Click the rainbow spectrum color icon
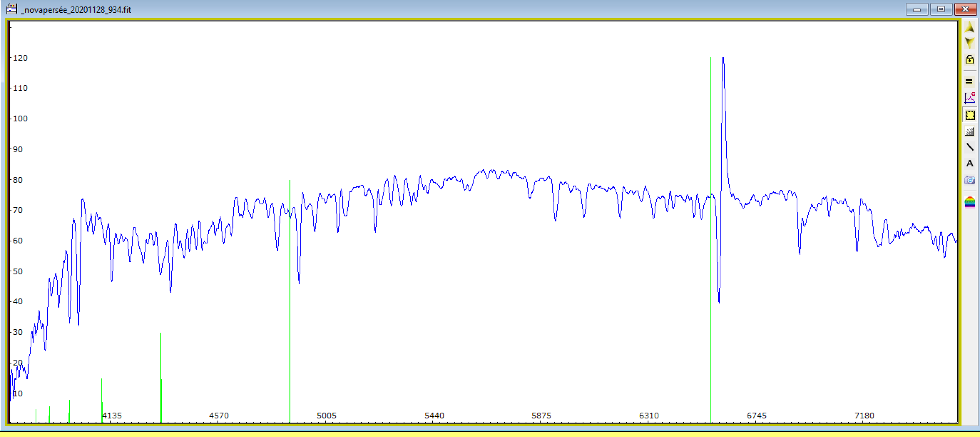This screenshot has height=437, width=980. click(969, 202)
